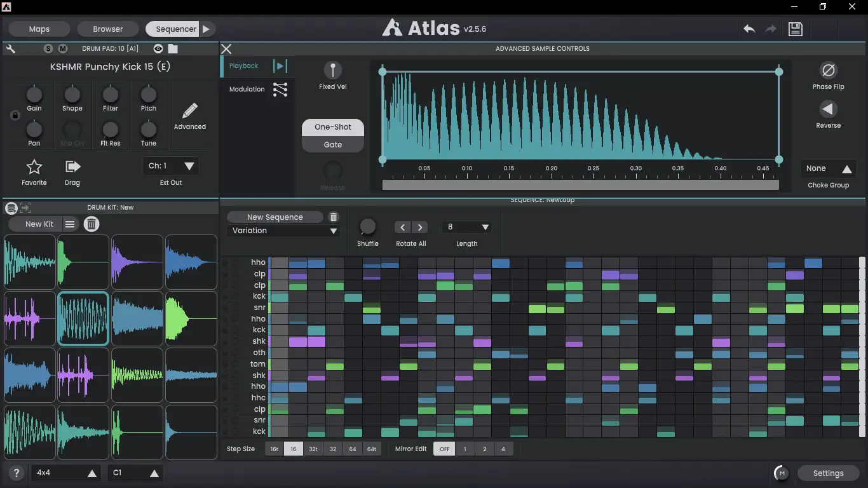Mute the drum pad with M button
The image size is (868, 488).
tap(63, 49)
